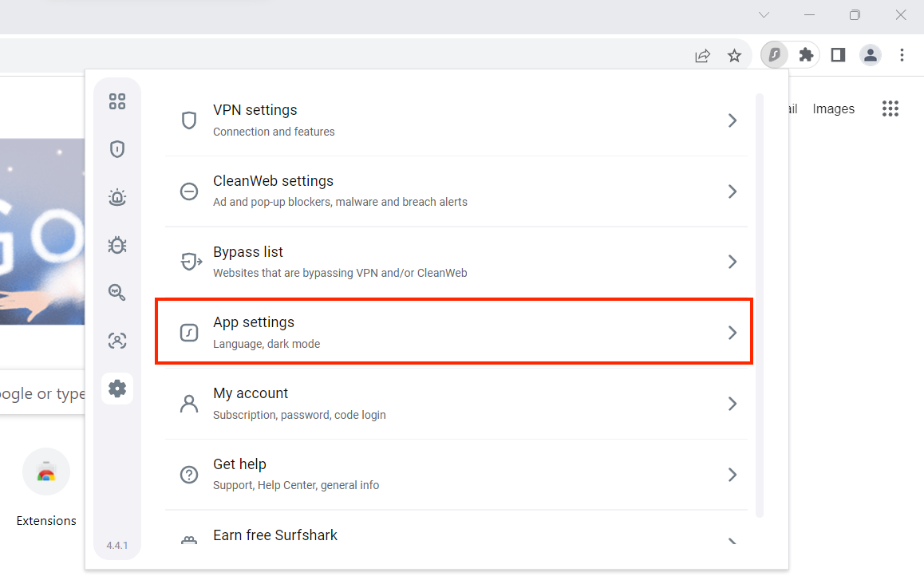This screenshot has height=588, width=924.
Task: Bookmark this page with the star icon
Action: 734,56
